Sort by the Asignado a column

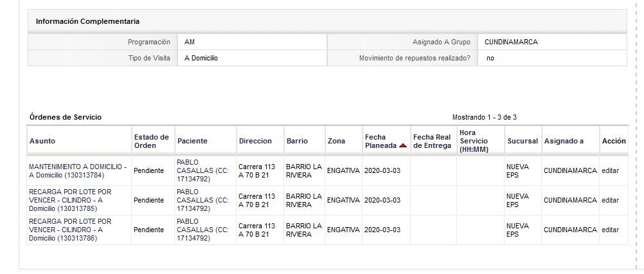pyautogui.click(x=564, y=141)
